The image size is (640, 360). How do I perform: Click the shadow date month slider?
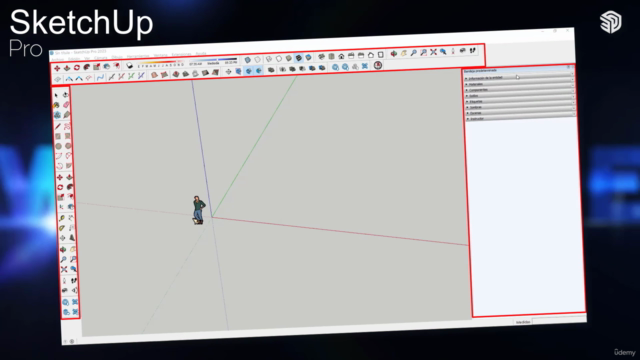(x=161, y=64)
